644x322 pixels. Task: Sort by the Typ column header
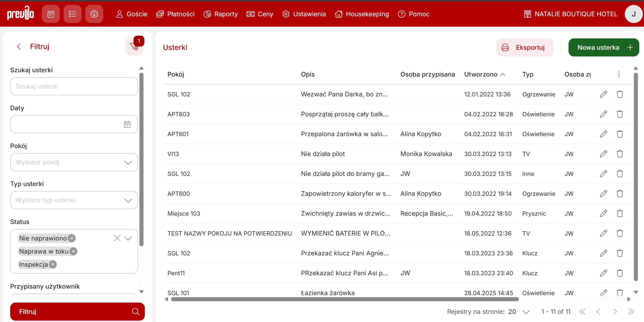(x=528, y=74)
